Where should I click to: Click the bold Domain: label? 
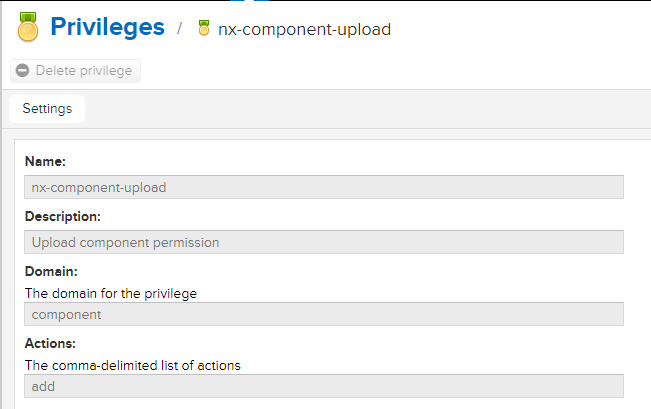51,271
